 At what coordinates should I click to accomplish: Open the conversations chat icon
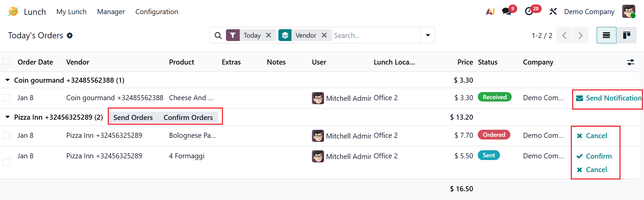(x=507, y=11)
